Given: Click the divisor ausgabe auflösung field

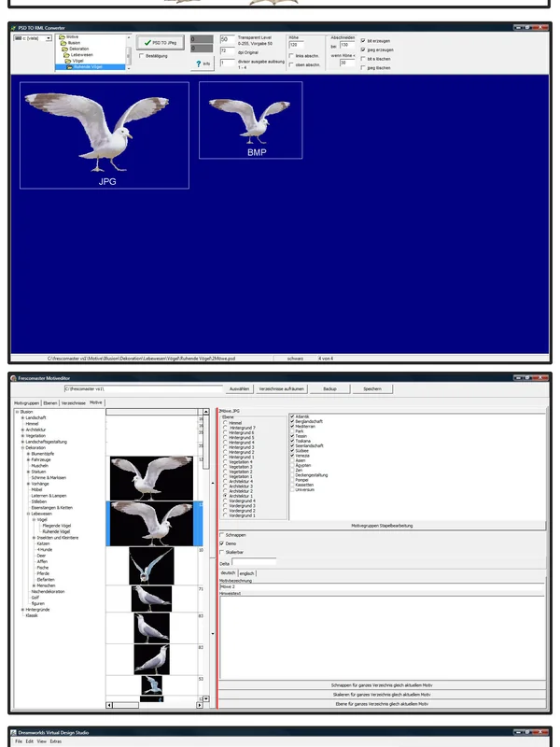Looking at the screenshot, I should [227, 63].
